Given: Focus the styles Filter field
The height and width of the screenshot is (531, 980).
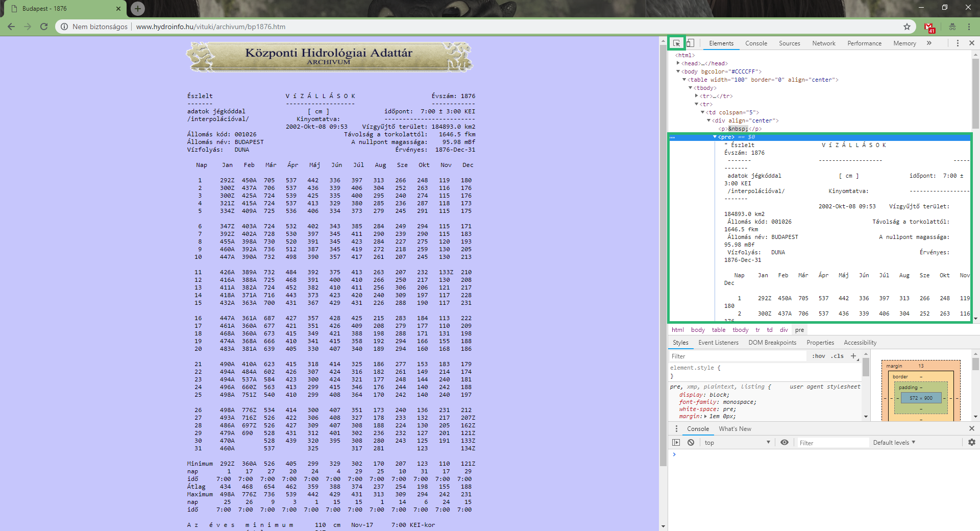Looking at the screenshot, I should click(x=738, y=356).
